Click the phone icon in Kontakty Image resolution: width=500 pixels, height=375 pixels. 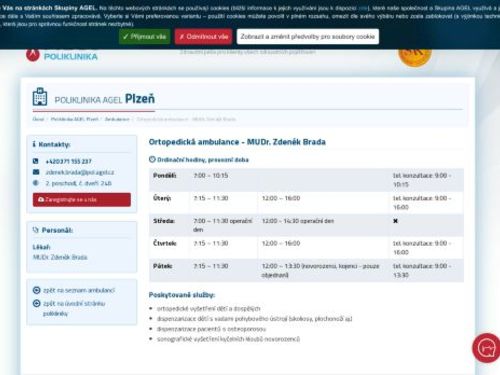pyautogui.click(x=36, y=161)
